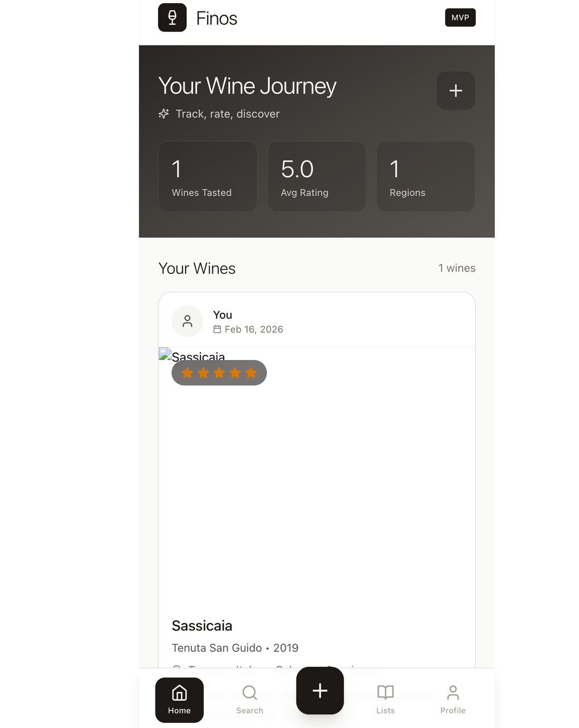Click the five-star rating badge
Image resolution: width=579 pixels, height=728 pixels.
[x=219, y=373]
